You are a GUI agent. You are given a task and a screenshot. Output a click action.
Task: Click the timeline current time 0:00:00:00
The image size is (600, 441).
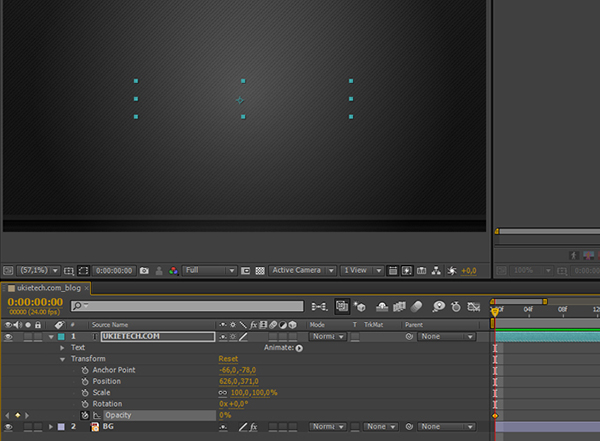tap(35, 302)
